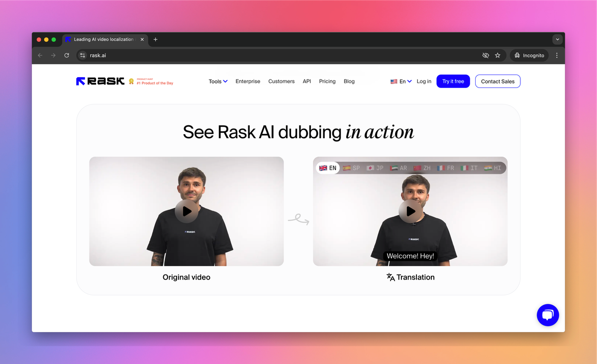This screenshot has width=597, height=364.
Task: Switch translation to ZH Chinese
Action: 422,168
